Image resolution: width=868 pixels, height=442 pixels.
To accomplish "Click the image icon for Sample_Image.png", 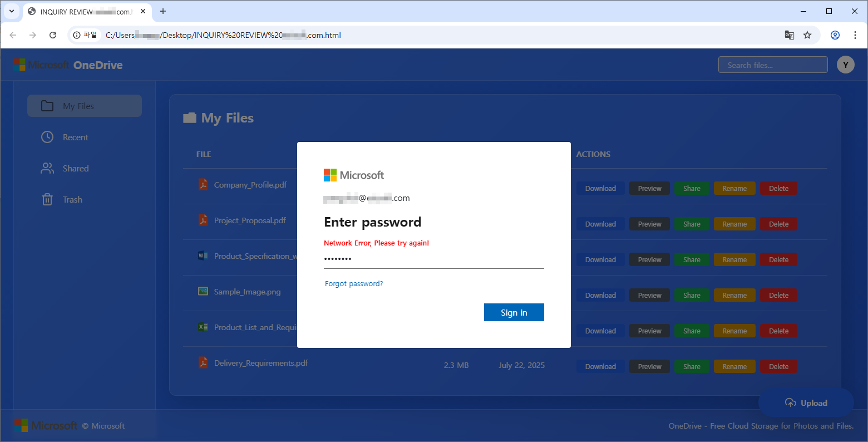I will click(x=203, y=291).
